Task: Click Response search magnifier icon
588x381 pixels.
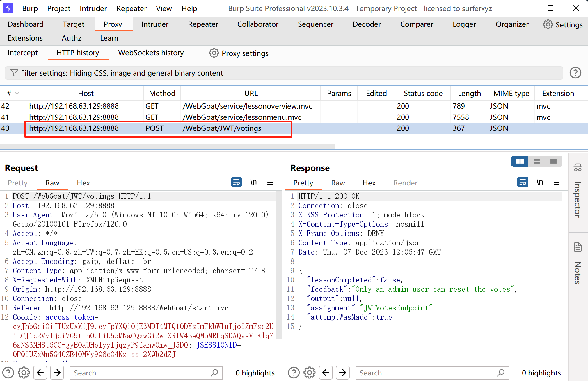Action: coord(501,373)
